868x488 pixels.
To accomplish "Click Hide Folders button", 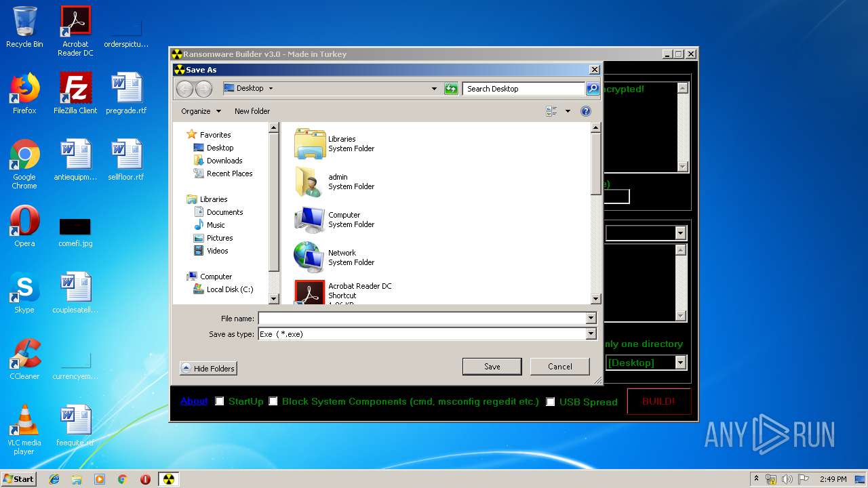I will (x=208, y=369).
